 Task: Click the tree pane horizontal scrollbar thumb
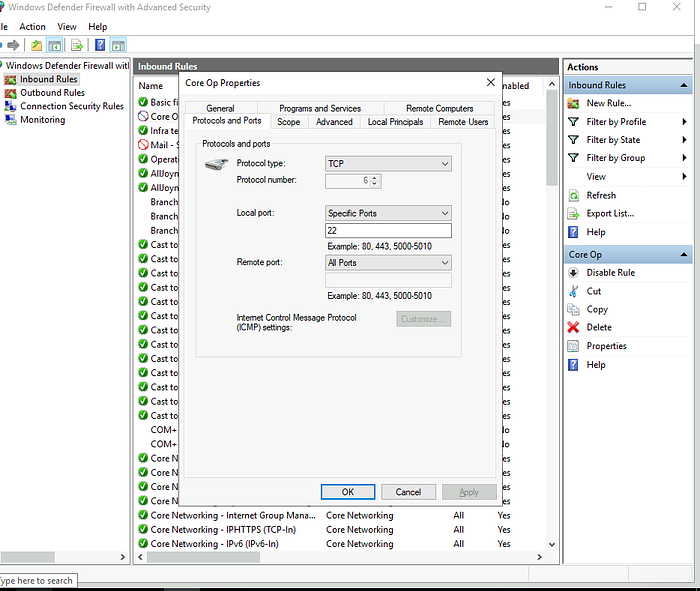tap(28, 557)
